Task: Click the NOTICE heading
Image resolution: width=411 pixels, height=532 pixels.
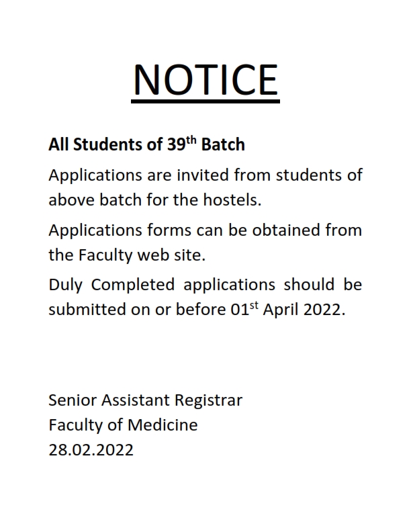Action: [205, 80]
